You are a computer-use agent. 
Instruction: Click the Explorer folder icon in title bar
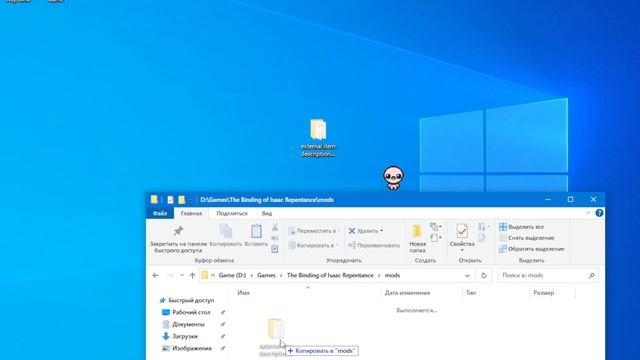[154, 200]
